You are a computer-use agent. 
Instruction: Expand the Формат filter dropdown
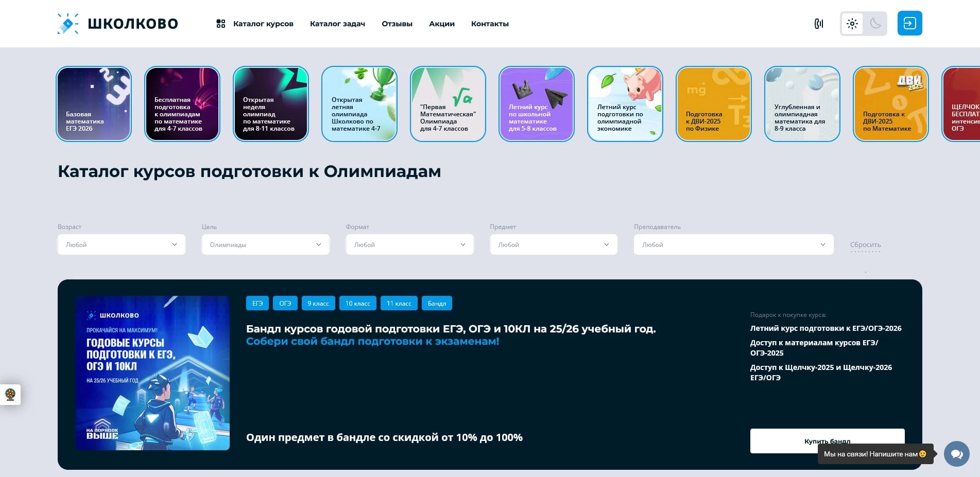click(409, 244)
